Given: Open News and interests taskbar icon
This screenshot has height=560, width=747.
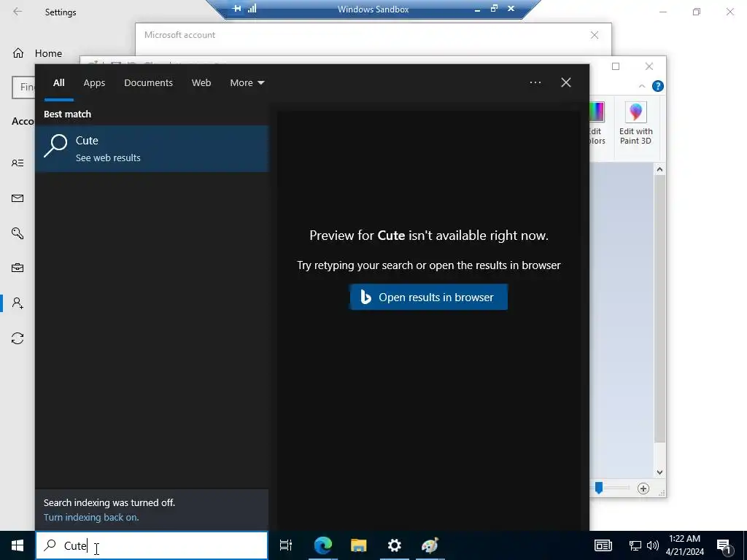Looking at the screenshot, I should [x=603, y=545].
